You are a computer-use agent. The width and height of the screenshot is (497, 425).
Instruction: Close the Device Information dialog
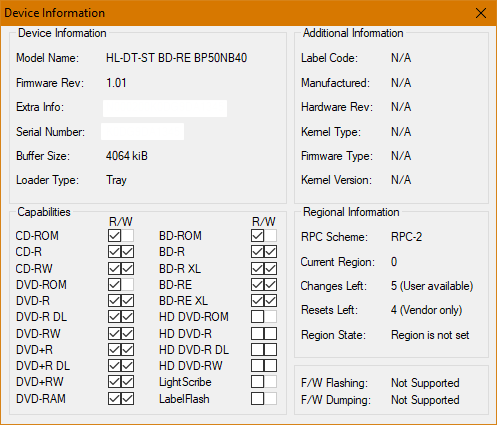[481, 13]
